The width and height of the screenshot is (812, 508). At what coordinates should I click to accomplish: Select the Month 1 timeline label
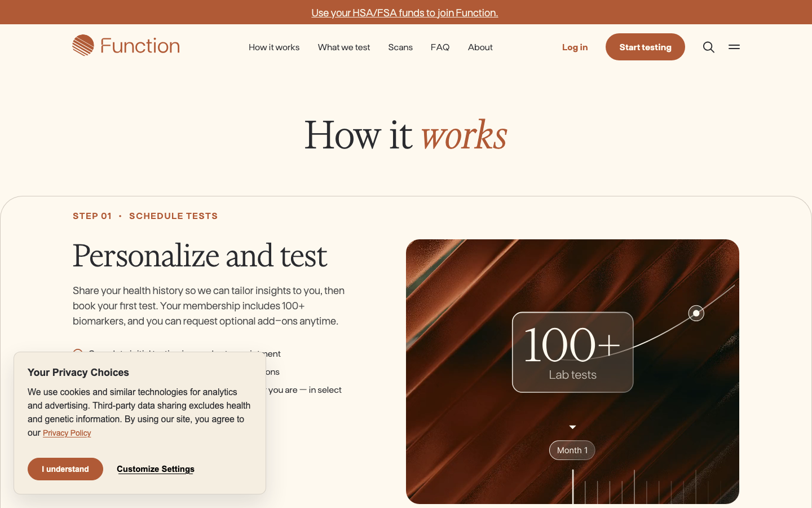[x=572, y=450]
